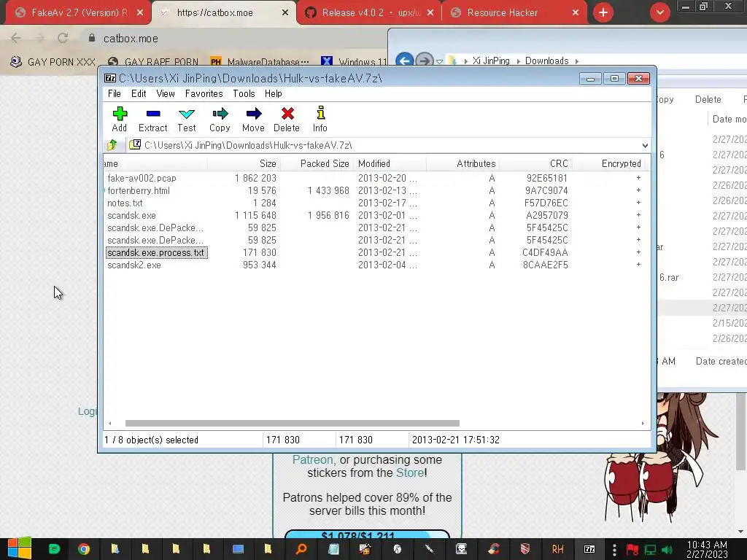Open Explorer recent locations dropdown

(439, 61)
